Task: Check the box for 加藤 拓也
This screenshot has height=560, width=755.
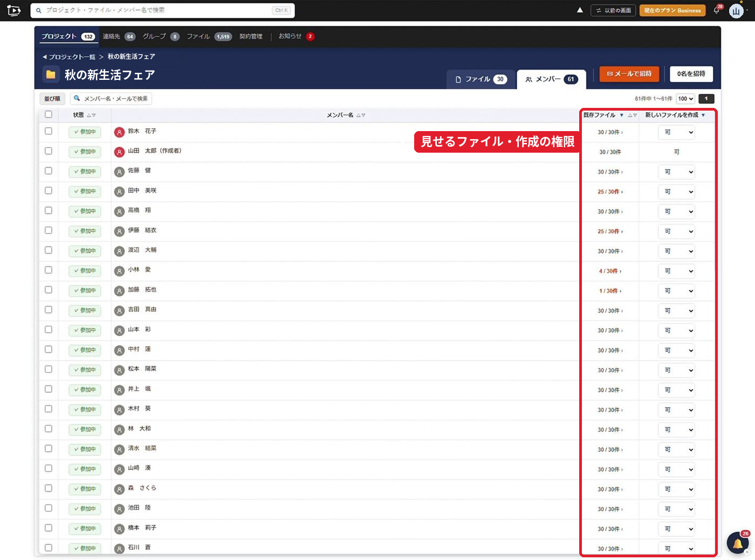Action: pyautogui.click(x=49, y=290)
